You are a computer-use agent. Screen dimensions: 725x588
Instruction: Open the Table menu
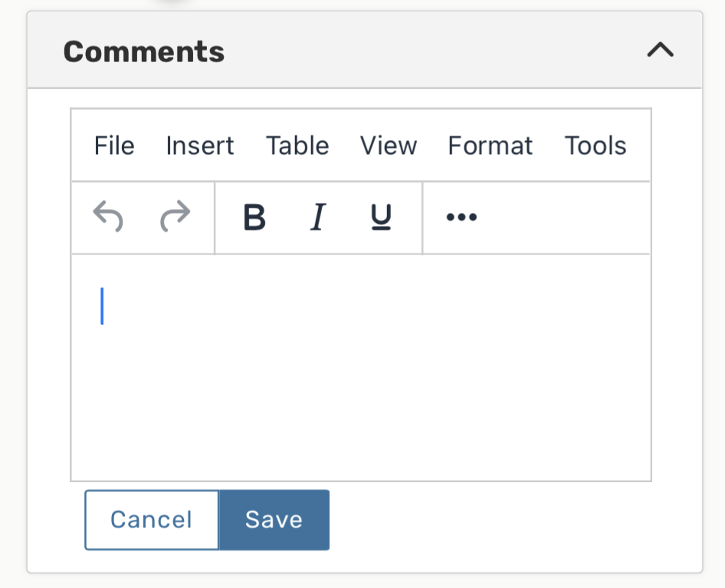(297, 146)
